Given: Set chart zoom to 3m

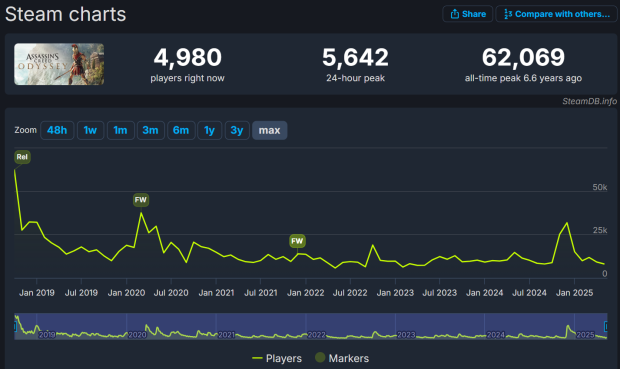Looking at the screenshot, I should tap(150, 130).
